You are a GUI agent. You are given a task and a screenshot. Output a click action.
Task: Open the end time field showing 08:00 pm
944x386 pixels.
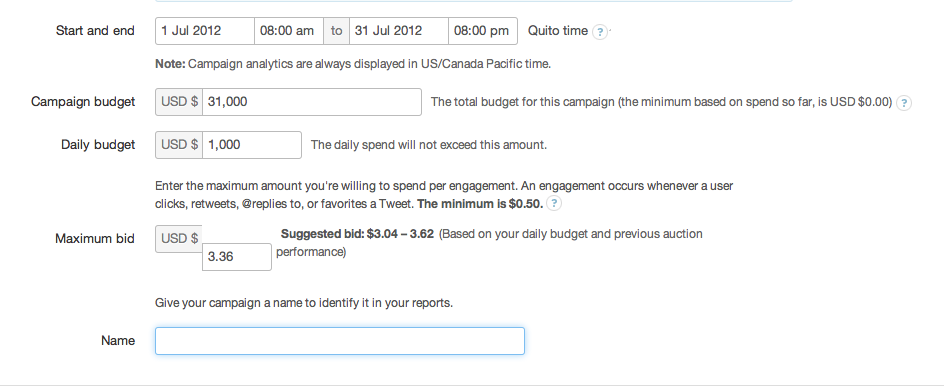(483, 31)
